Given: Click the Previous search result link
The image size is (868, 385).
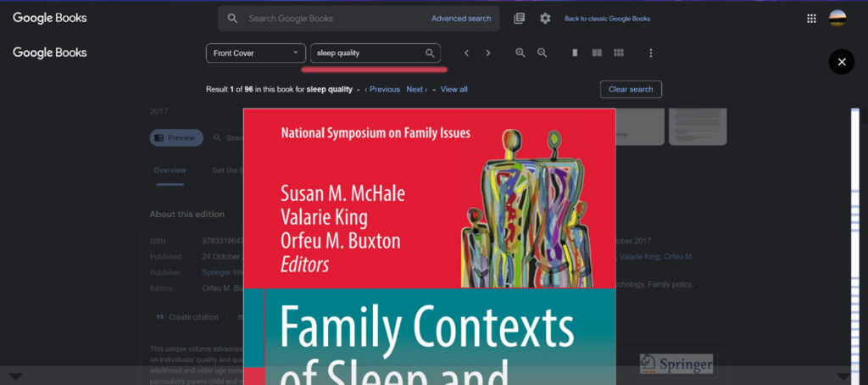Looking at the screenshot, I should pos(382,89).
